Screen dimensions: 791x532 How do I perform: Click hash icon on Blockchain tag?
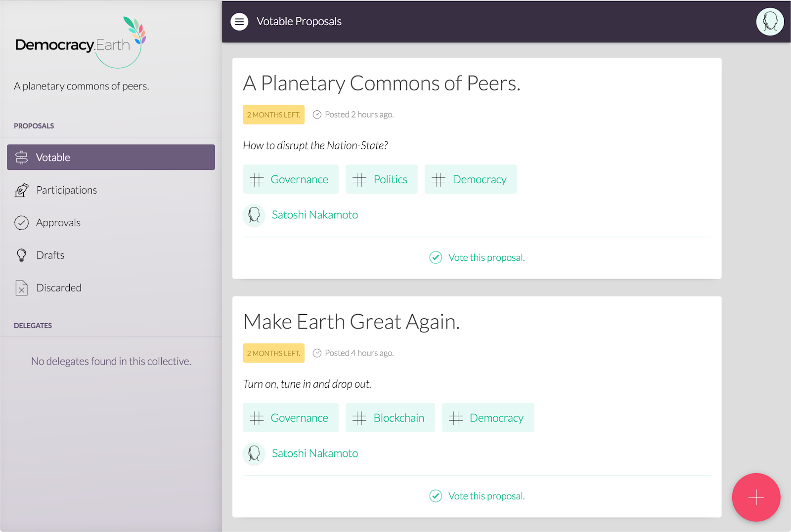click(359, 418)
